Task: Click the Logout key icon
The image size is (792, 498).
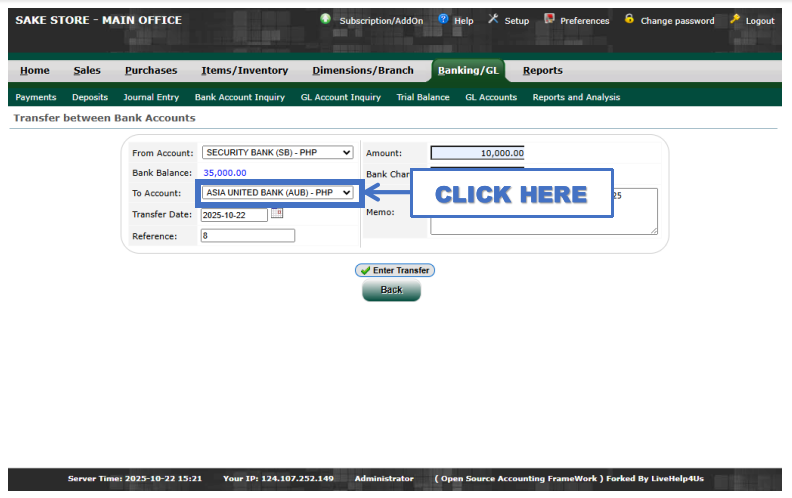Action: (x=735, y=19)
